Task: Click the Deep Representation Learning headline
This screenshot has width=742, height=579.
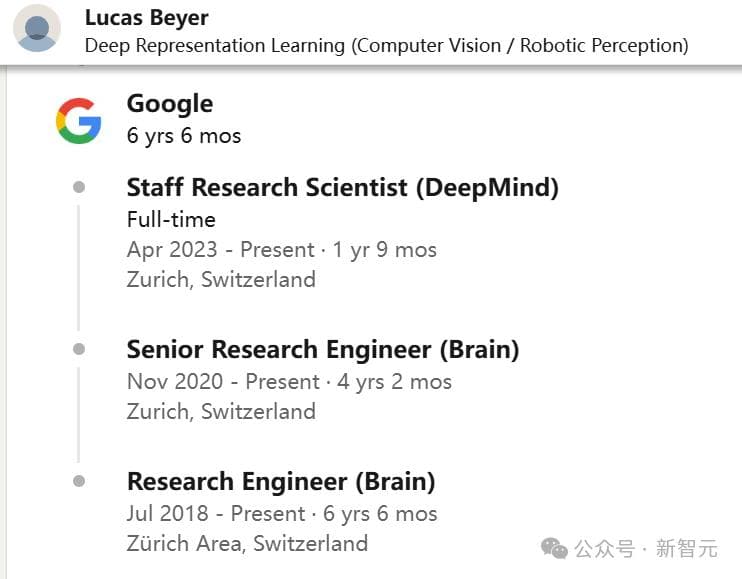Action: tap(386, 45)
